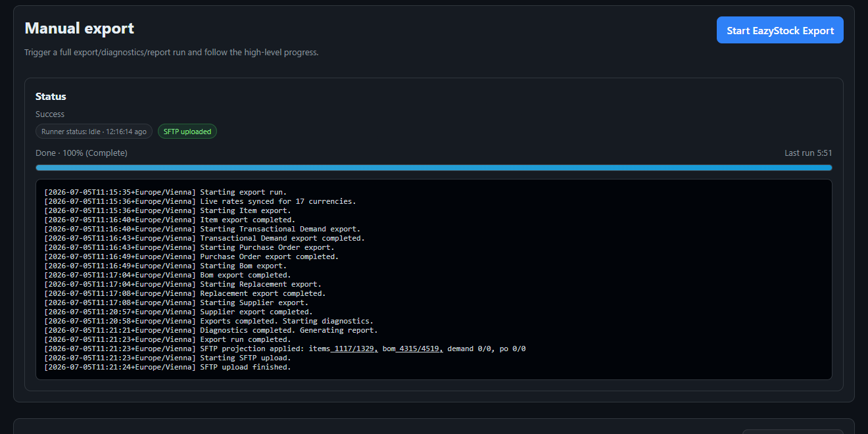Viewport: 868px width, 434px height.
Task: Click the Status section title
Action: [x=51, y=96]
